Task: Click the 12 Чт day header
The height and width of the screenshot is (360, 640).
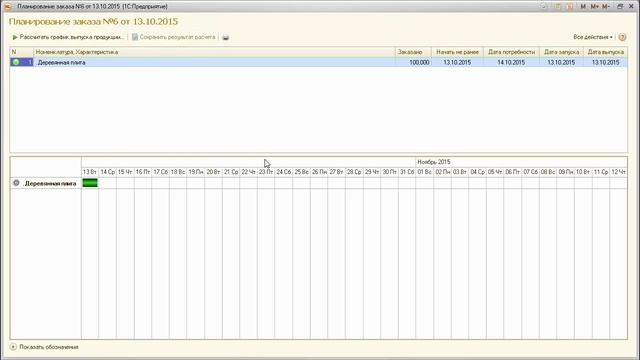Action: coord(618,172)
